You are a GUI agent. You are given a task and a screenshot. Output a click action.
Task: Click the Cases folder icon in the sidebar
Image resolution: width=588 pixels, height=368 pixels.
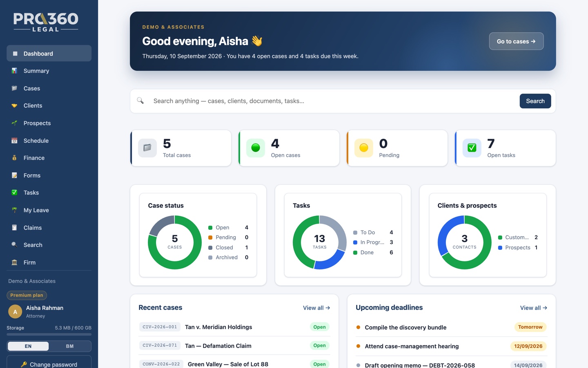(x=15, y=88)
